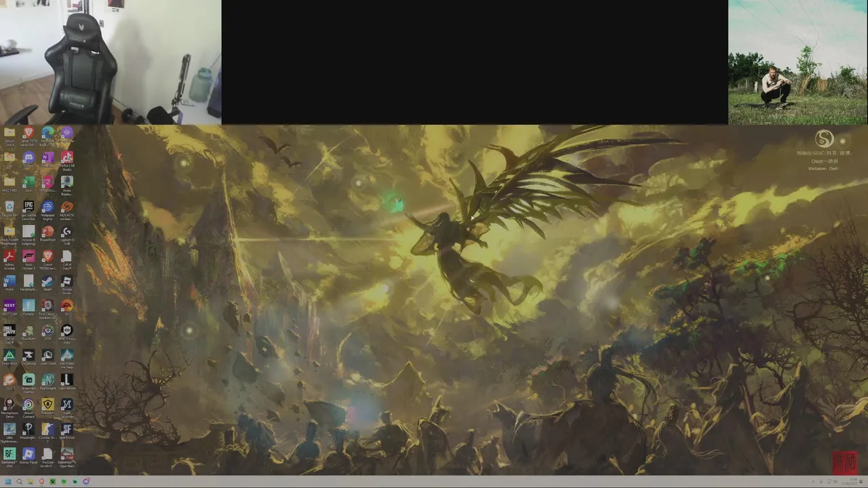Open Adobe Acrobat shortcut
868x488 pixels.
(9, 261)
